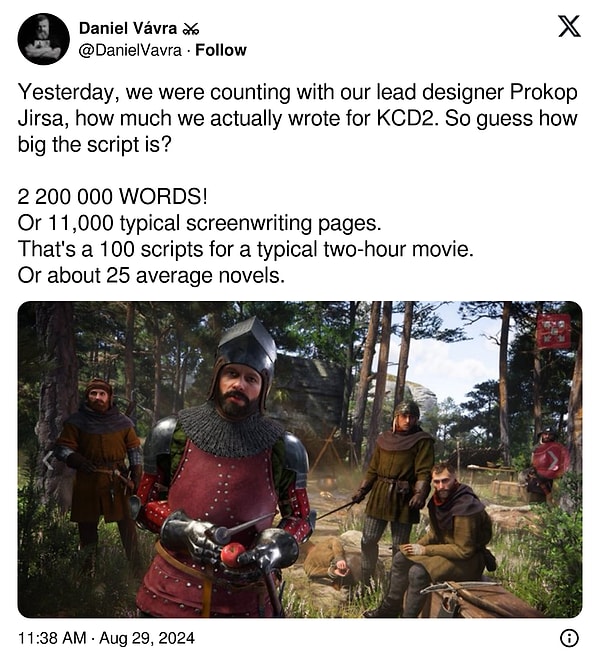
Task: Click the X logo in the corner
Action: click(569, 26)
